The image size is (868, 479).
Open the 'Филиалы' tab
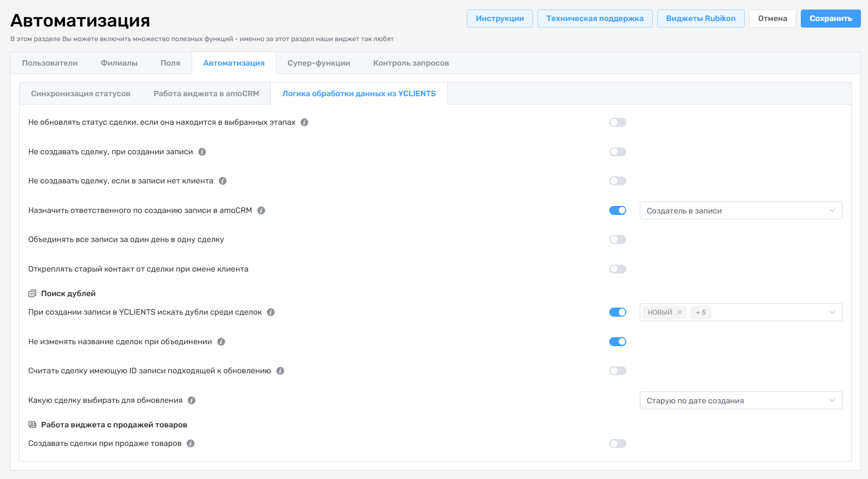pyautogui.click(x=119, y=63)
